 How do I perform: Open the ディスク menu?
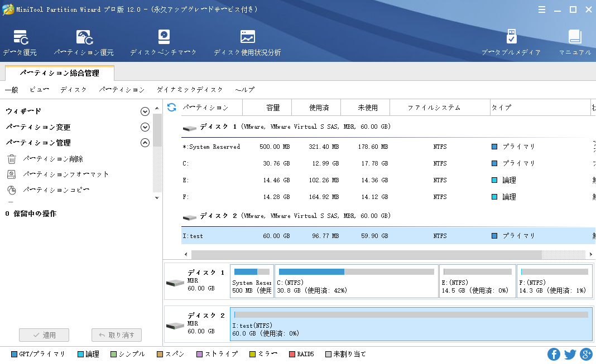74,90
